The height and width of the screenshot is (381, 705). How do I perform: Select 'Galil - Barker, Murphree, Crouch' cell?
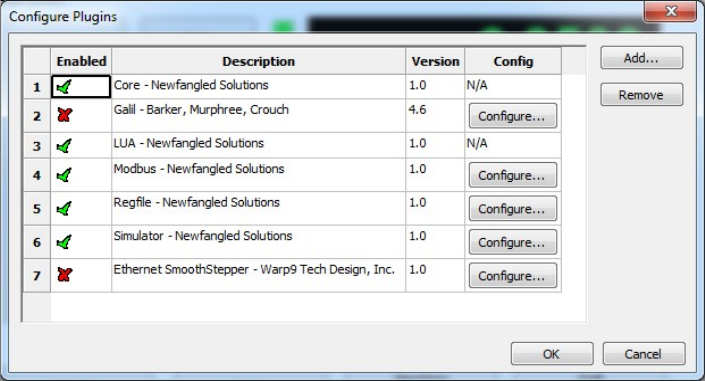coord(259,116)
